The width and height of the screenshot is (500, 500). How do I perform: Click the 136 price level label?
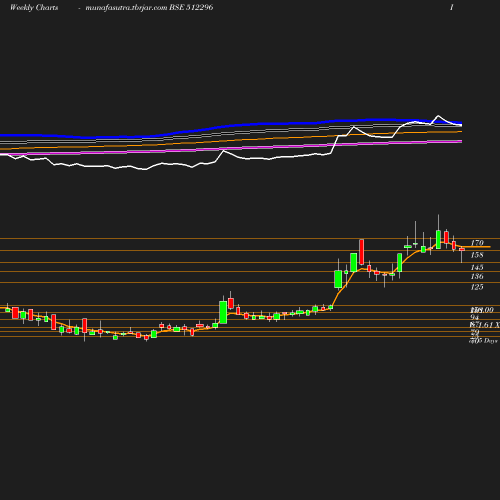pos(477,276)
